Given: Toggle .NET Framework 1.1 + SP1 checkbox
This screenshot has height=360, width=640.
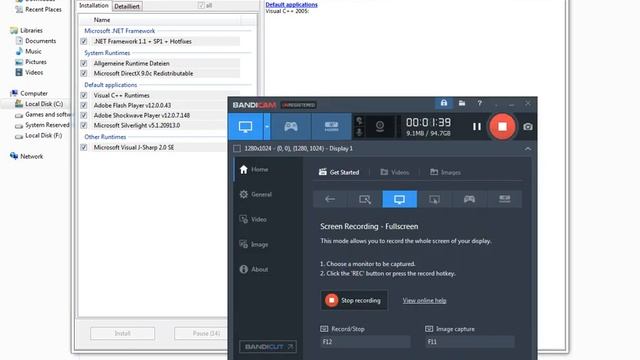Looking at the screenshot, I should [x=84, y=41].
